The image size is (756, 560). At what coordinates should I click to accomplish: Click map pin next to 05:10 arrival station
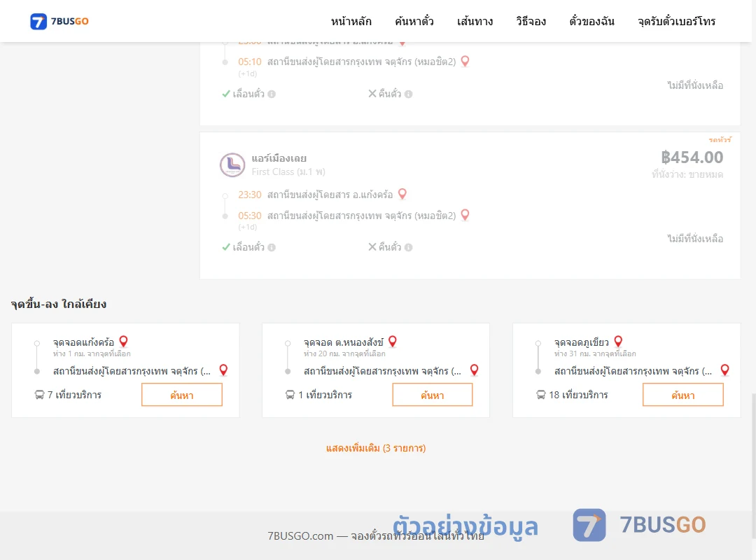pos(465,62)
